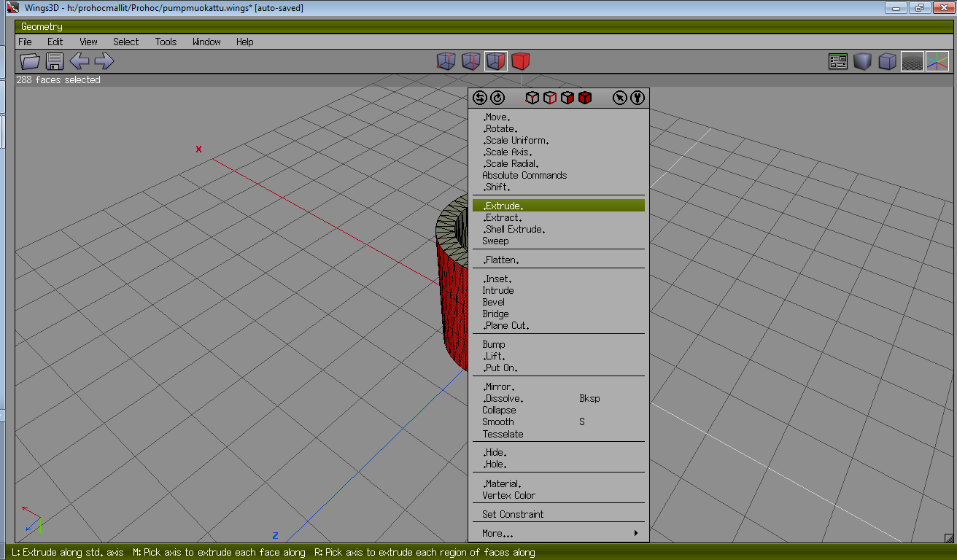Toggle smooth shaded preview cube
Viewport: 957px width, 560px height.
pyautogui.click(x=862, y=62)
